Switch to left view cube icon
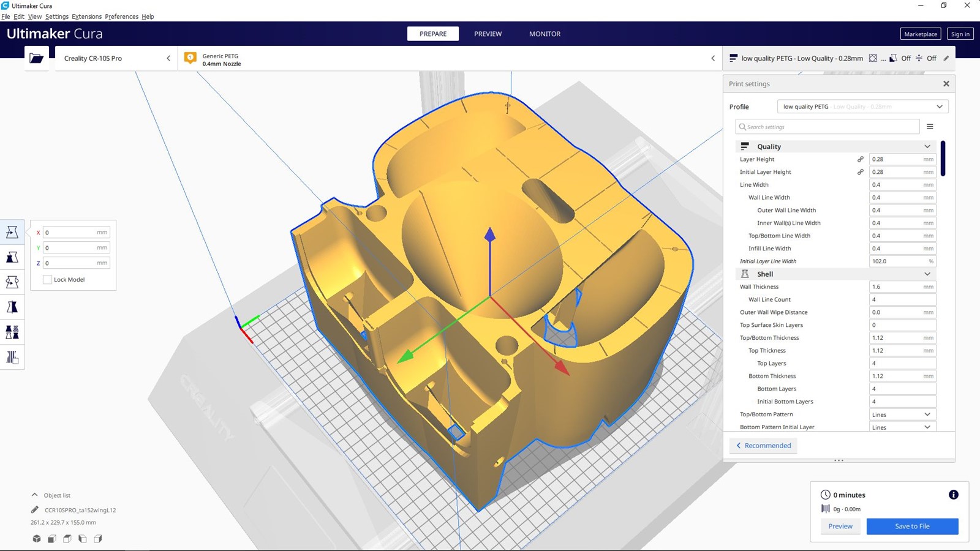 [x=83, y=539]
